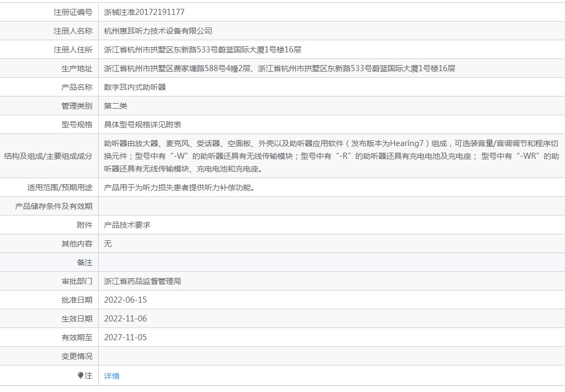Click the 注册证编号 label
565x392 pixels.
coord(73,12)
